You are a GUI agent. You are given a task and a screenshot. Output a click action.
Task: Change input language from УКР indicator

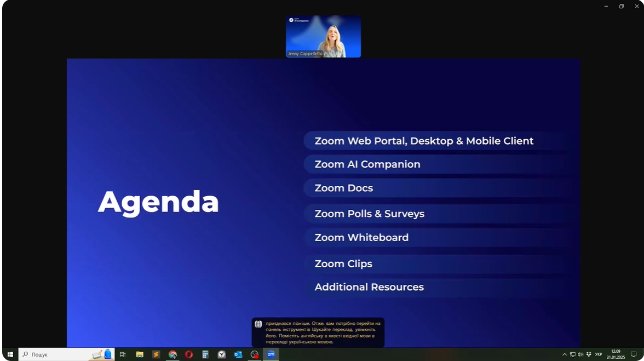[599, 354]
